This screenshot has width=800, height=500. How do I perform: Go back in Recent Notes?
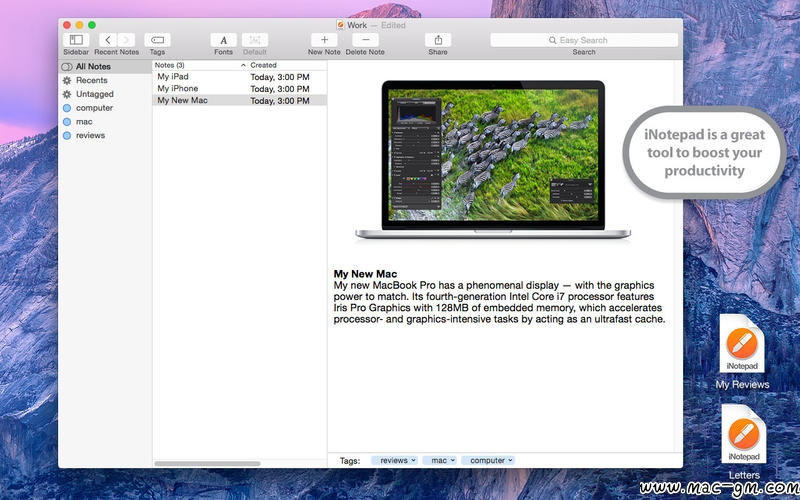click(x=108, y=40)
